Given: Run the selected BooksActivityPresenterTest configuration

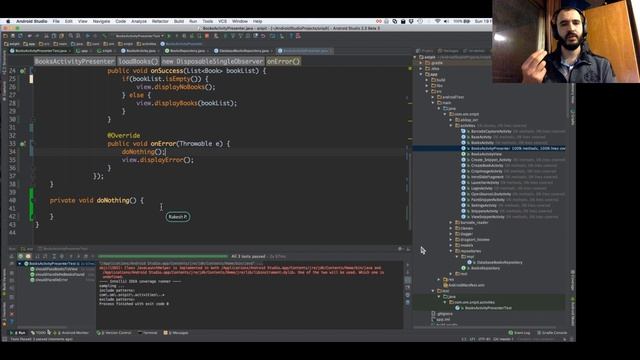Looking at the screenshot, I should (x=169, y=36).
